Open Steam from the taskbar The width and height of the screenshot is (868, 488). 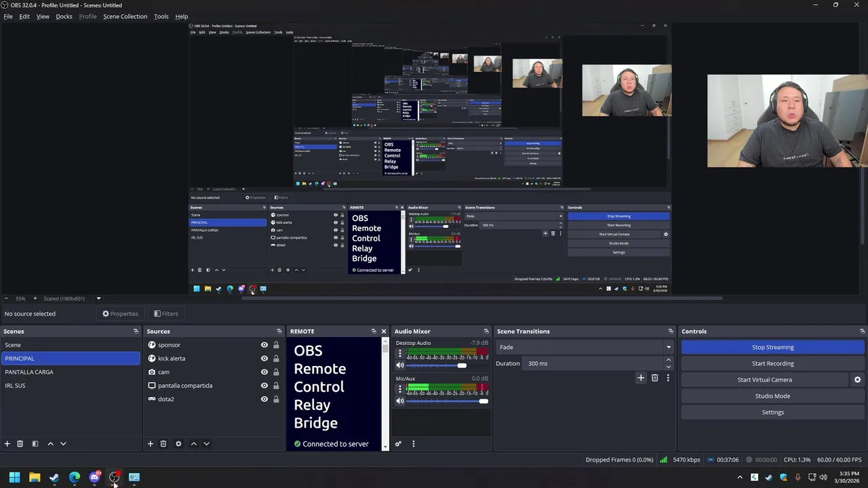click(54, 477)
